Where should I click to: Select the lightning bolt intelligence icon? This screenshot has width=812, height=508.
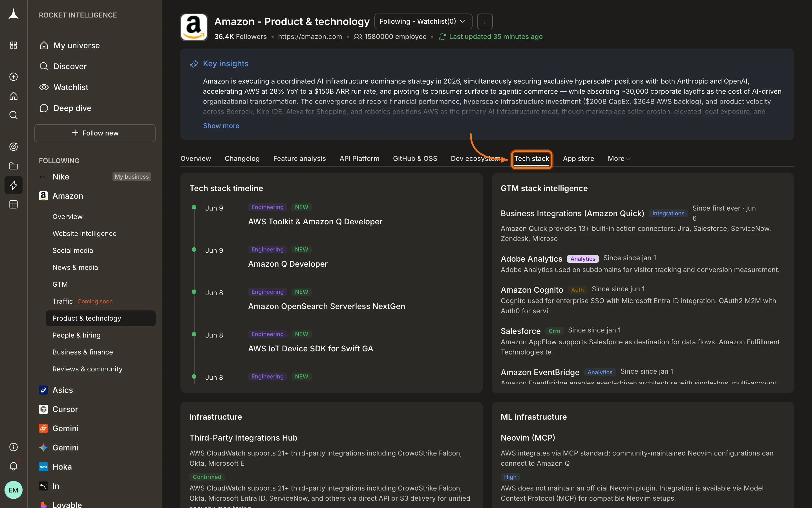click(14, 185)
